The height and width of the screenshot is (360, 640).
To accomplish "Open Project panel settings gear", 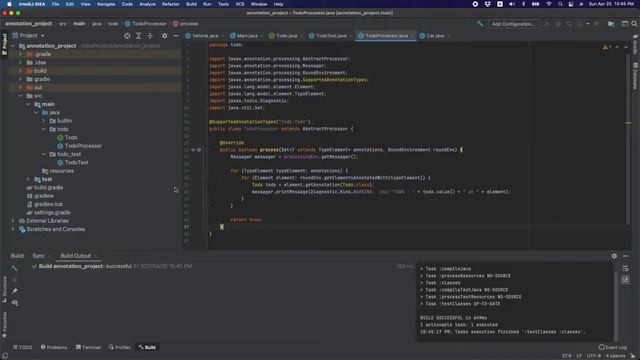I will (x=164, y=36).
